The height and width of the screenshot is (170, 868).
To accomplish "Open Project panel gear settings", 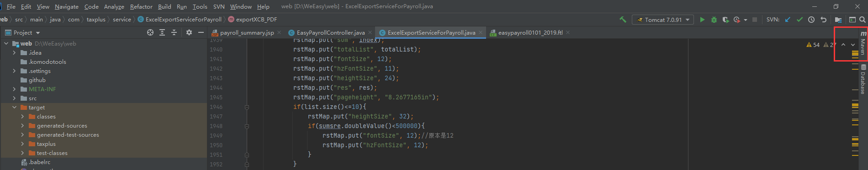I will pyautogui.click(x=189, y=32).
